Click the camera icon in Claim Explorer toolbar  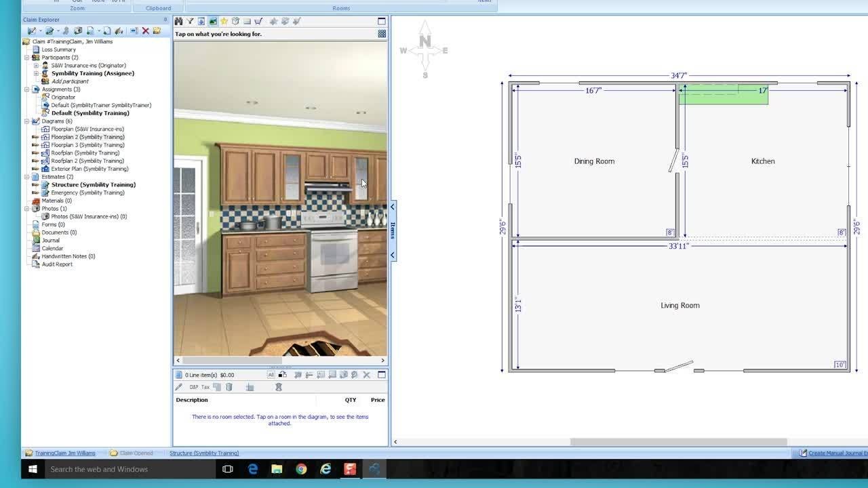coord(78,30)
